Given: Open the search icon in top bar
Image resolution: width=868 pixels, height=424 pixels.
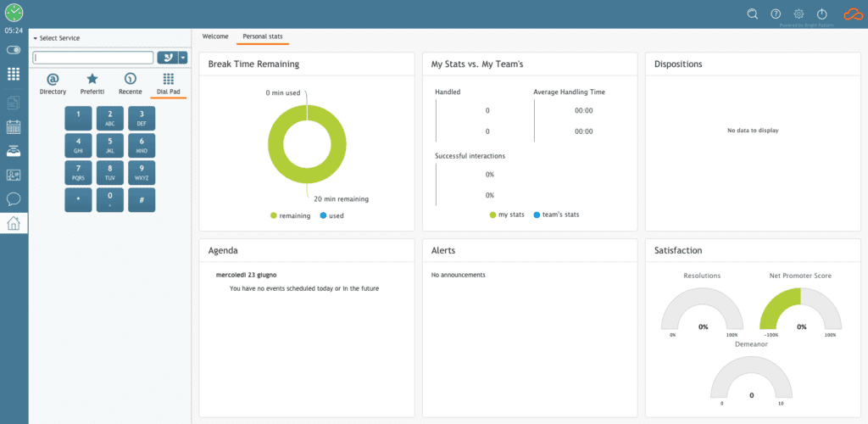Looking at the screenshot, I should click(x=753, y=14).
